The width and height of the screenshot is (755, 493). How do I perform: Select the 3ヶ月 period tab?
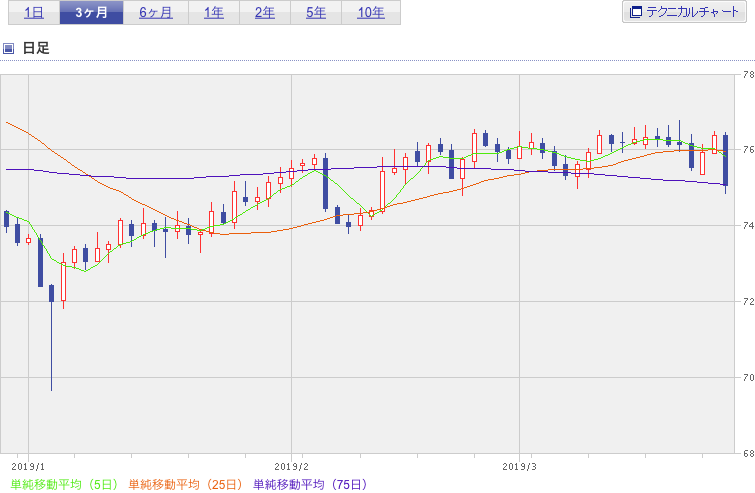pos(91,13)
